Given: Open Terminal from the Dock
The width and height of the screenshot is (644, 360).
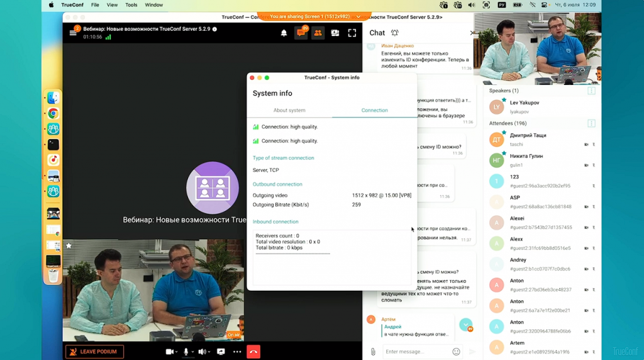Looking at the screenshot, I should click(x=53, y=145).
